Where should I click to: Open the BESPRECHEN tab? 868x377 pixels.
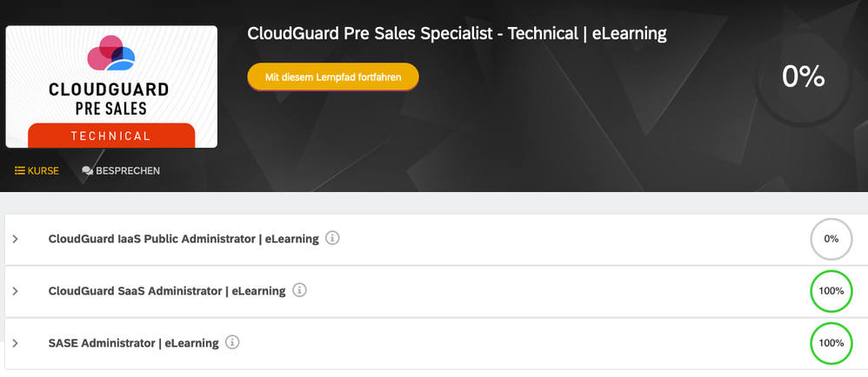pos(121,171)
